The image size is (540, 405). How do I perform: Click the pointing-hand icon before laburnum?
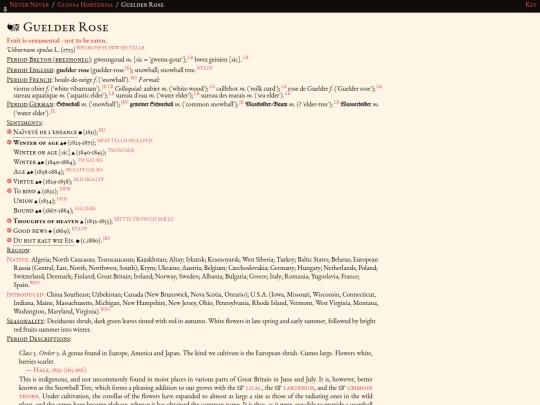(x=278, y=388)
